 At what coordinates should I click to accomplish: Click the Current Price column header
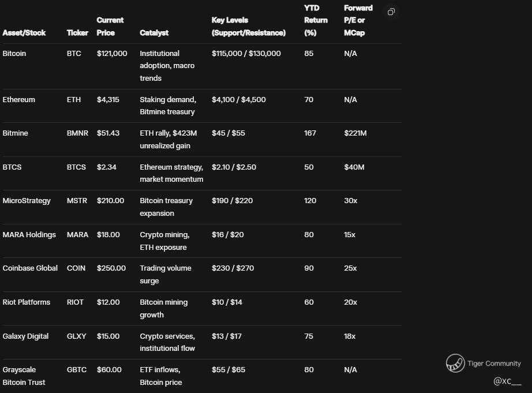pyautogui.click(x=110, y=27)
